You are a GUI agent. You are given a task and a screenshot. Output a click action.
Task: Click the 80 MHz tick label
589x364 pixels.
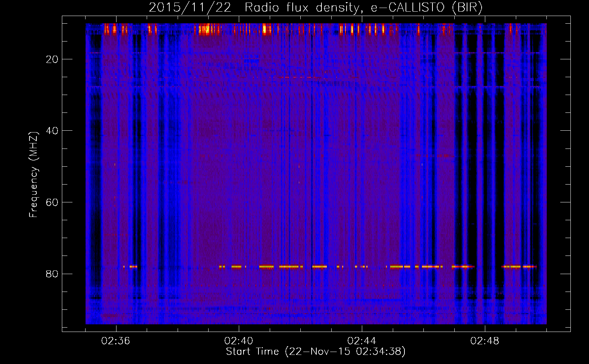click(x=52, y=274)
